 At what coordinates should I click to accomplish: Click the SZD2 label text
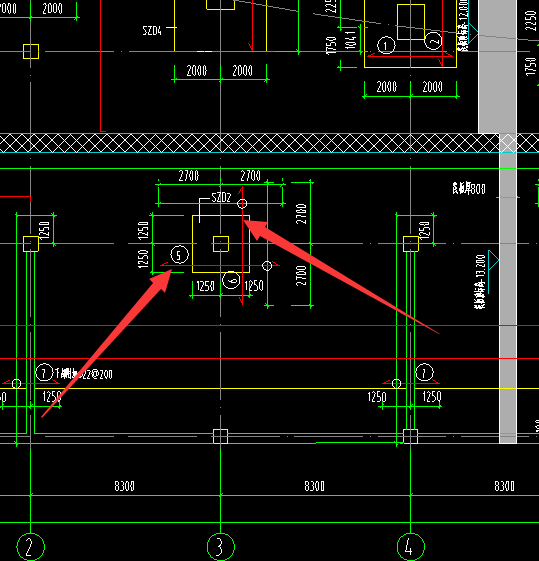pos(221,197)
